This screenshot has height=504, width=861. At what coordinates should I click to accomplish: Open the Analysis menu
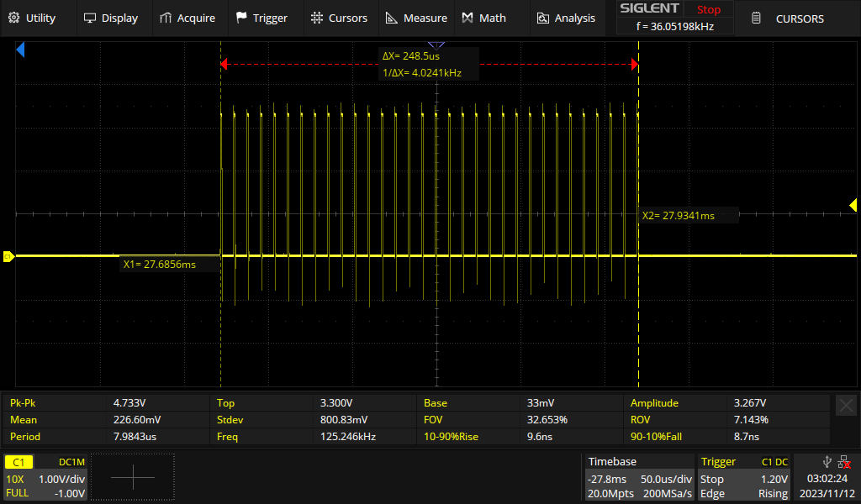pyautogui.click(x=566, y=18)
